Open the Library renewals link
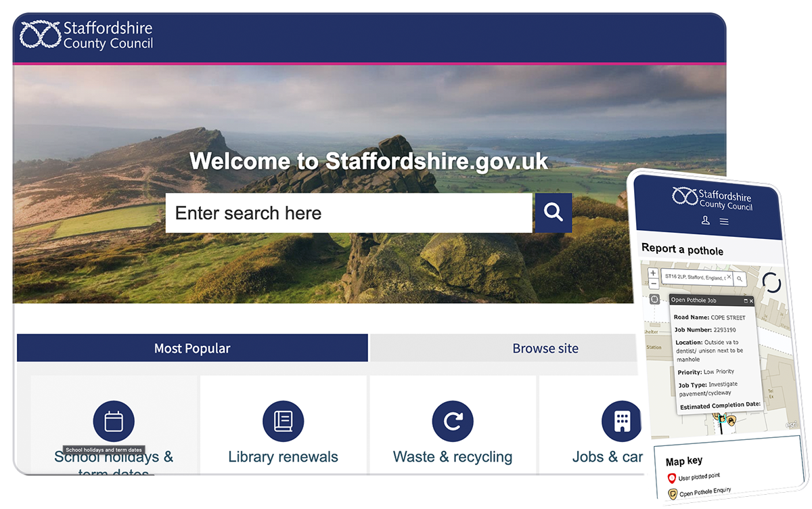The image size is (812, 509). 283,457
